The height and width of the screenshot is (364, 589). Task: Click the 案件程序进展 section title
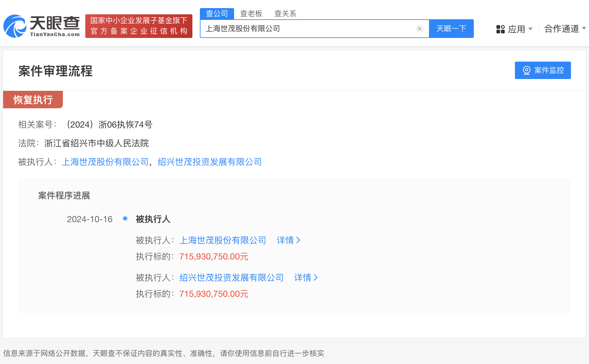coord(64,195)
